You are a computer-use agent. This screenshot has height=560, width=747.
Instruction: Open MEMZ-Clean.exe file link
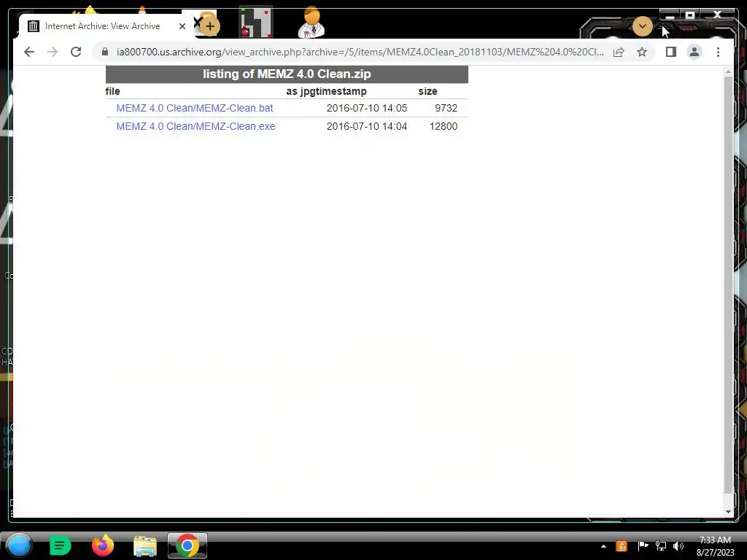[196, 126]
